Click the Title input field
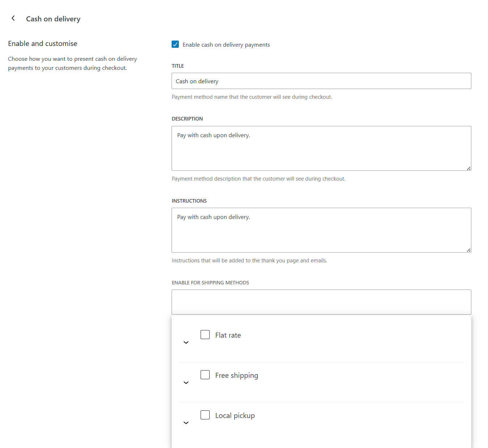The height and width of the screenshot is (448, 488). coord(321,81)
